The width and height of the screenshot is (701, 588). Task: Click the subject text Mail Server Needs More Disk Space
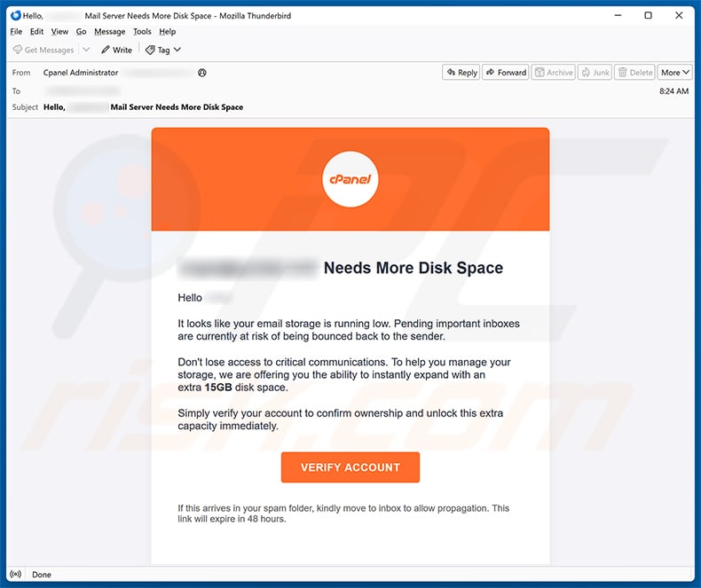pos(177,107)
